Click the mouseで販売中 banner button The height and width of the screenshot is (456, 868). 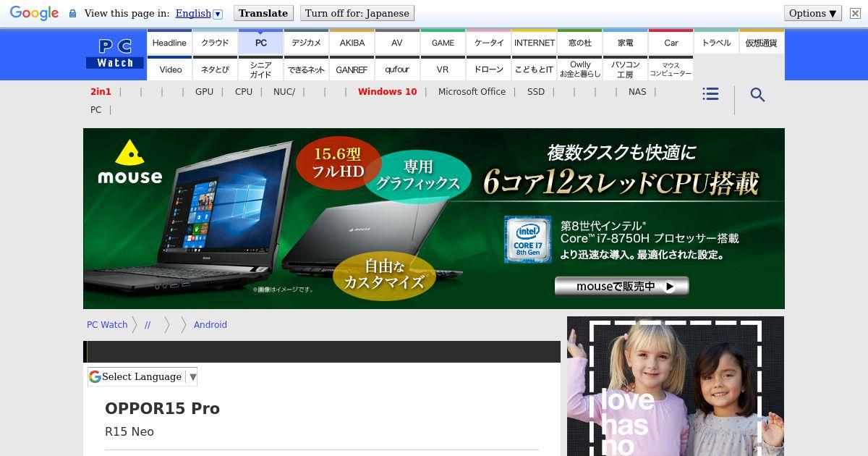(x=621, y=287)
